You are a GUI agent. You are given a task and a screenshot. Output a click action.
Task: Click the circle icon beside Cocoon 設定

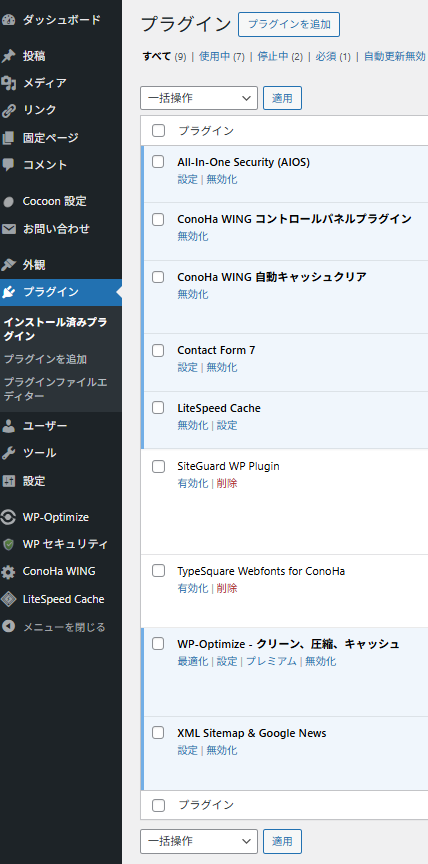tap(8, 202)
